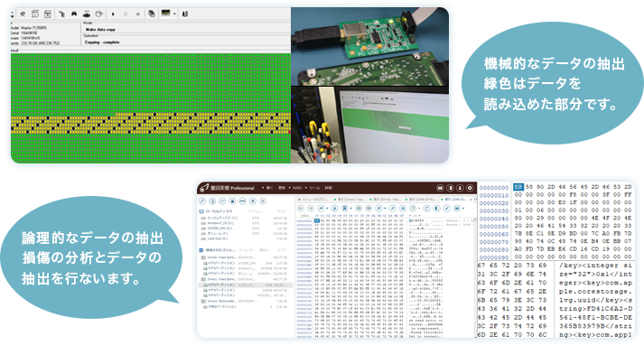Image resolution: width=644 pixels, height=345 pixels.
Task: Open the RAID menu in the brown menu bar
Action: 297,188
